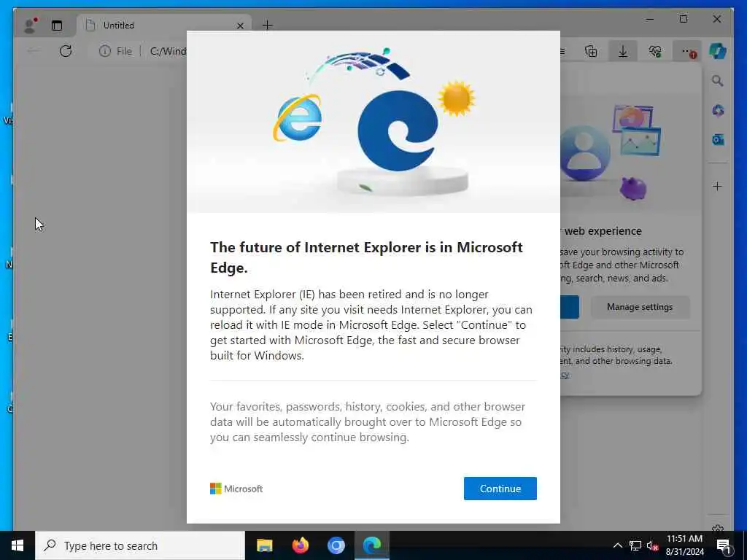Open Settings and more ellipsis menu
This screenshot has height=560, width=747.
coord(688,52)
